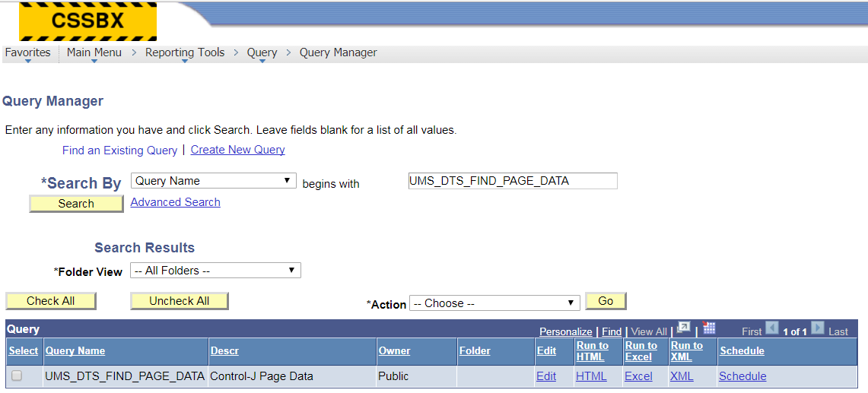
Task: Click Create New Query link
Action: tap(237, 150)
